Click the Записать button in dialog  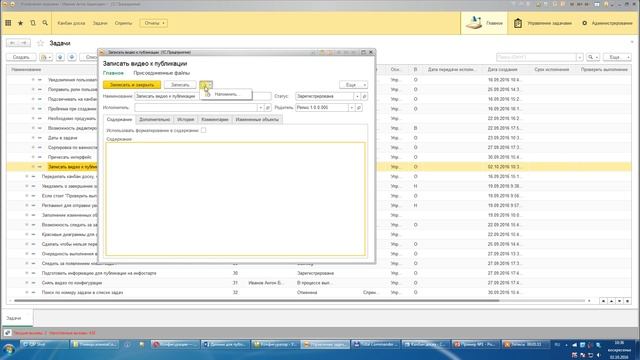coord(180,85)
